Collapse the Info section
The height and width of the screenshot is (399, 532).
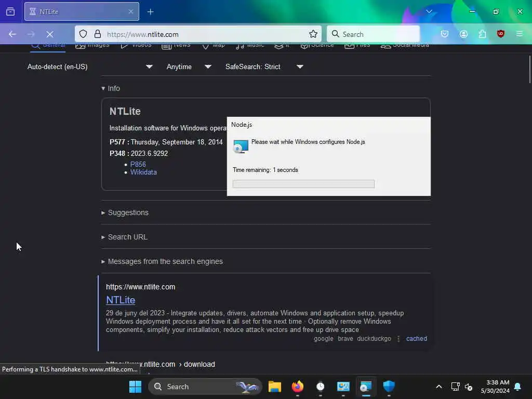(x=111, y=88)
